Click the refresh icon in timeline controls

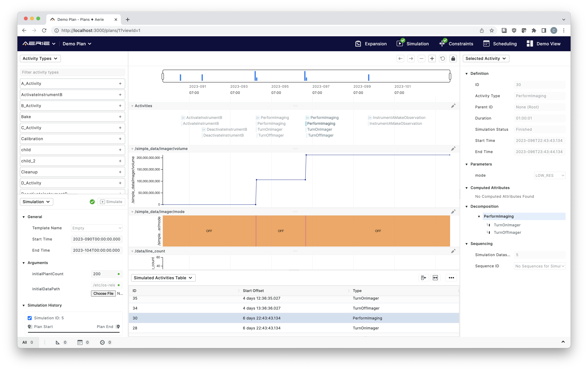[x=443, y=59]
